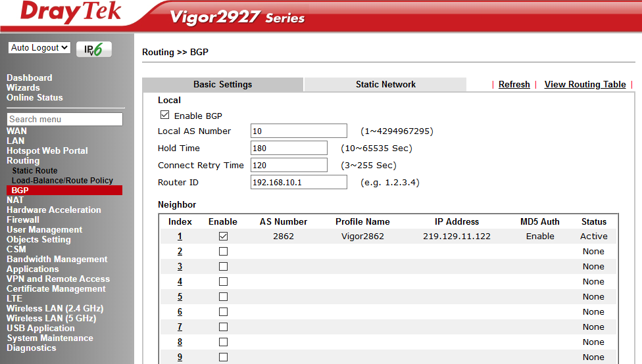Open the LTE menu
This screenshot has width=642, height=364.
[x=14, y=298]
